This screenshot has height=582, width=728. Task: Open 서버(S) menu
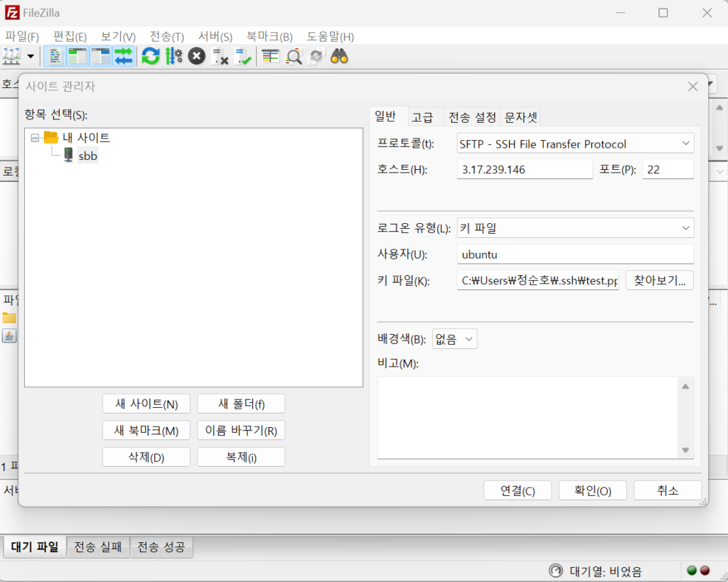215,37
